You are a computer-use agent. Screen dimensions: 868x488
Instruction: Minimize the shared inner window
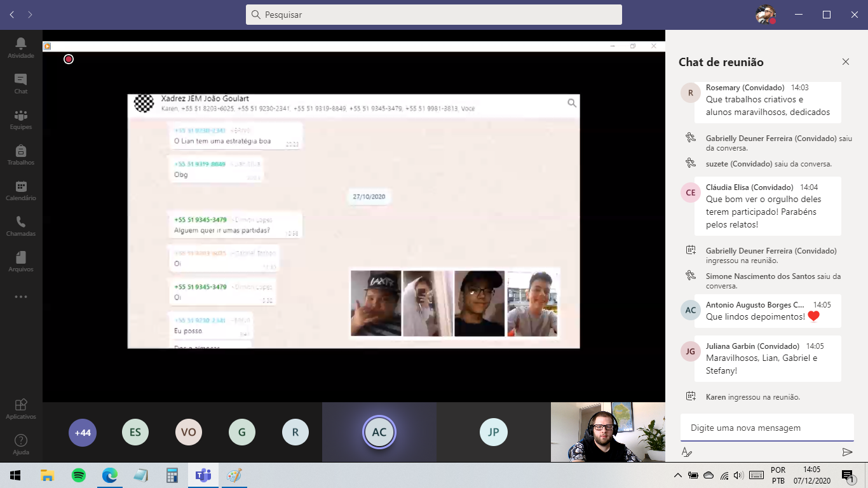(613, 46)
